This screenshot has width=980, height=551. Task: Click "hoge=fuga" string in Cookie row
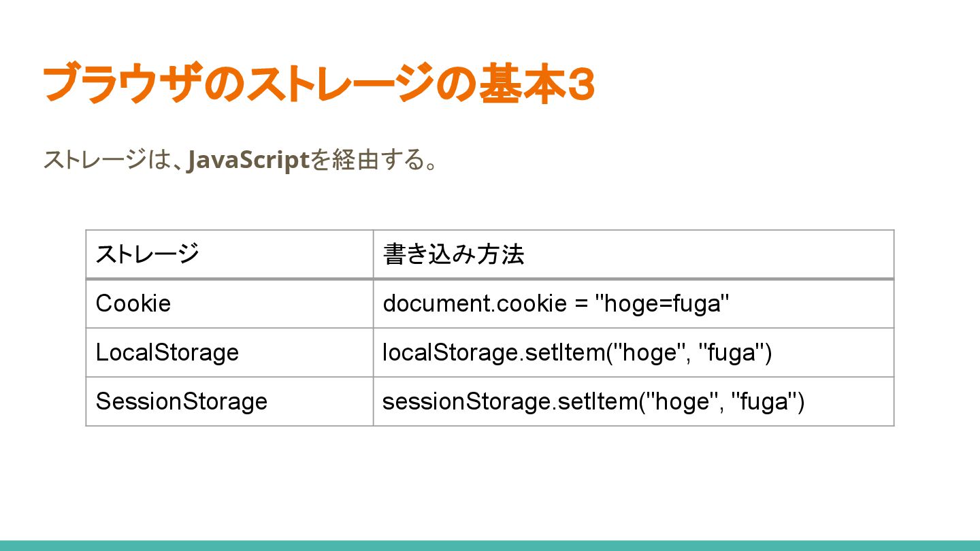662,303
